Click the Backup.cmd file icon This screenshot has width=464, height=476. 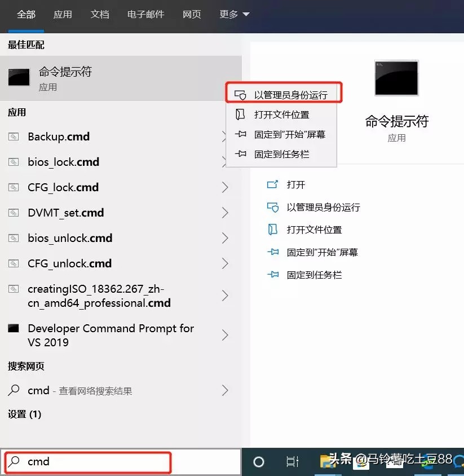click(x=14, y=136)
